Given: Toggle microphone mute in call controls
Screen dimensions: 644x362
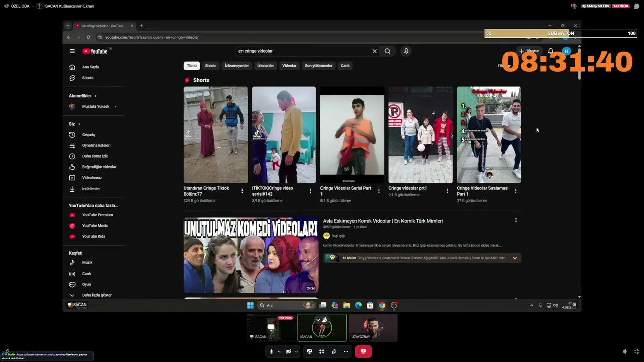Looking at the screenshot, I should coord(271,352).
